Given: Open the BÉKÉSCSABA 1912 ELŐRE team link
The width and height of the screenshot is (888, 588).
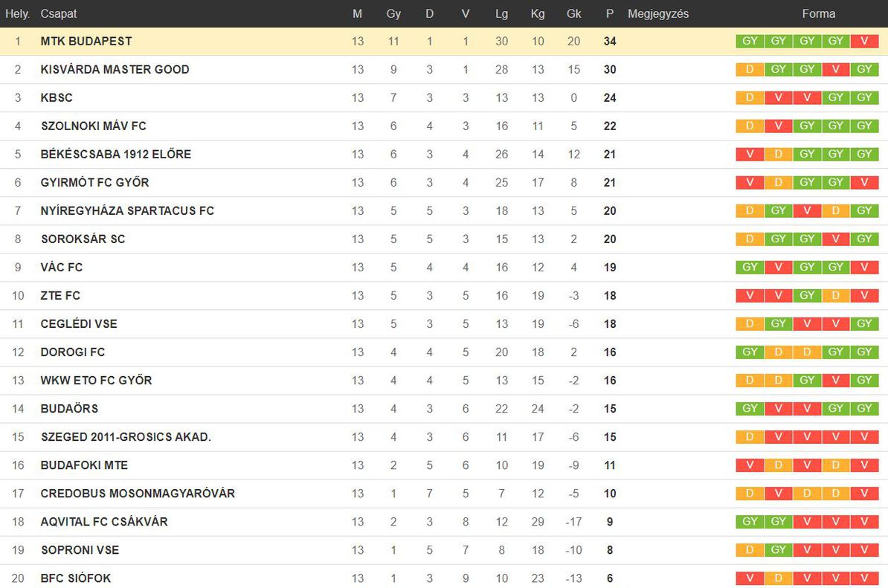Looking at the screenshot, I should [x=115, y=155].
